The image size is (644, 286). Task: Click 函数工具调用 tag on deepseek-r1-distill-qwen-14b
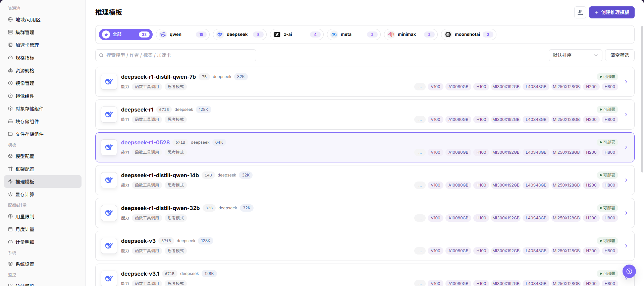tap(147, 185)
